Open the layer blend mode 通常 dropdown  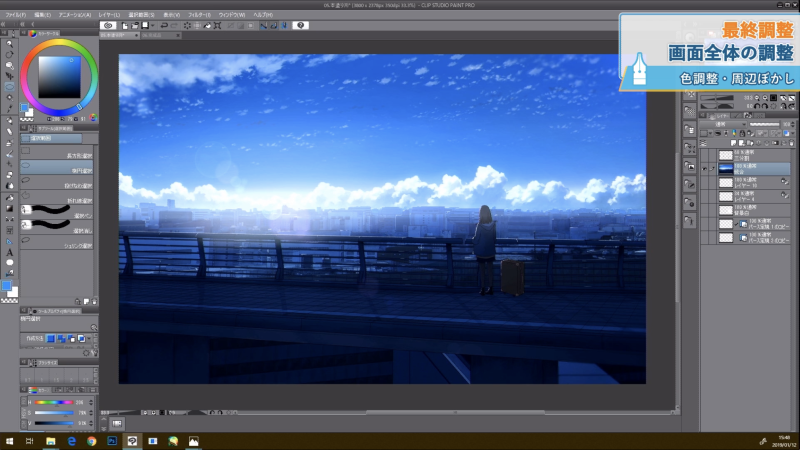pos(723,124)
